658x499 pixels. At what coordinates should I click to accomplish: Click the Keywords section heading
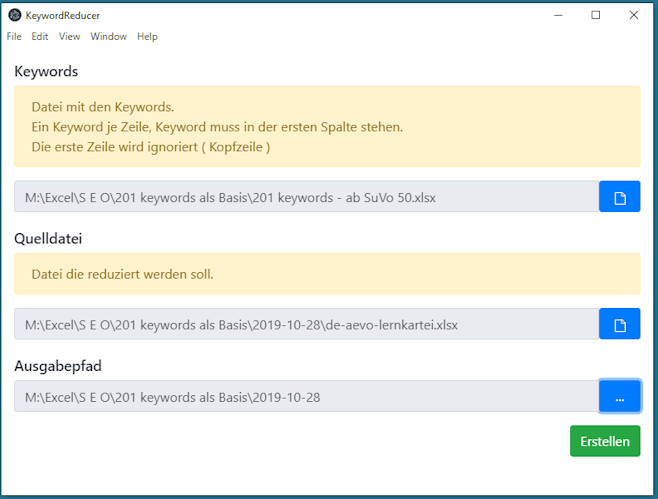tap(46, 71)
